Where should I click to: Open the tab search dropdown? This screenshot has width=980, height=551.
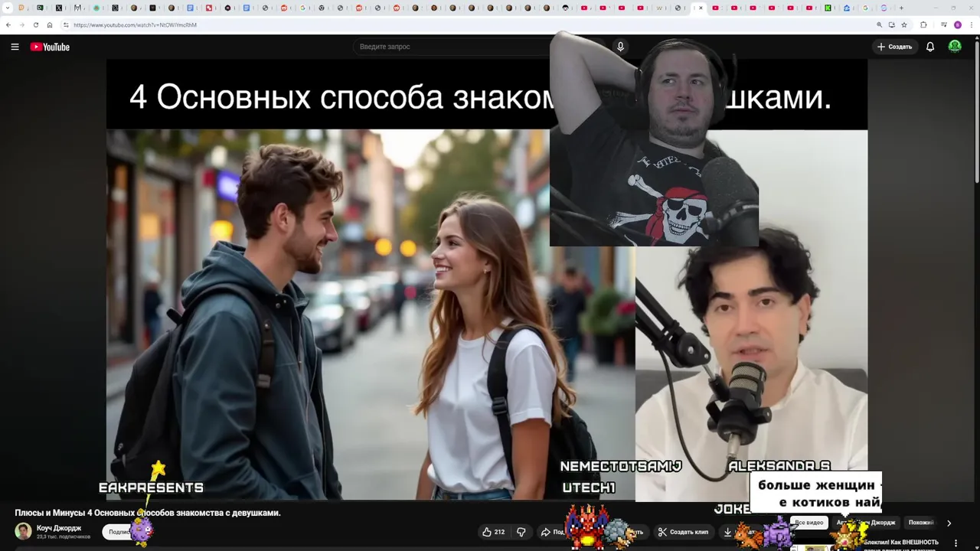point(8,8)
